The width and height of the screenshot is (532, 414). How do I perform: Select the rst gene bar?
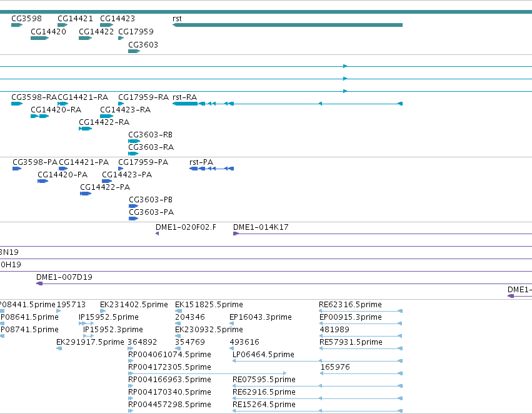288,25
